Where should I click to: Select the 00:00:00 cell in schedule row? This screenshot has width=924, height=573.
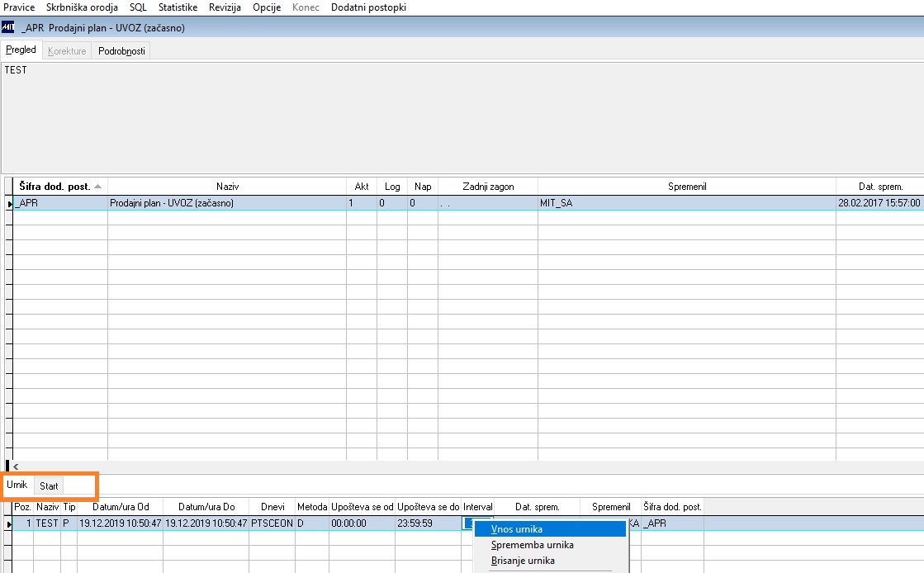[x=362, y=523]
